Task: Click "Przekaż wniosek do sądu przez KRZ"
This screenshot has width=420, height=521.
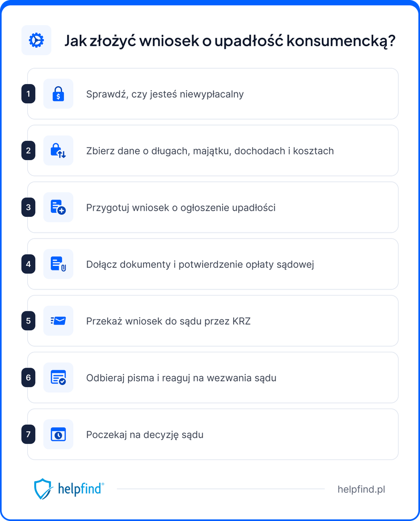Action: [x=168, y=321]
